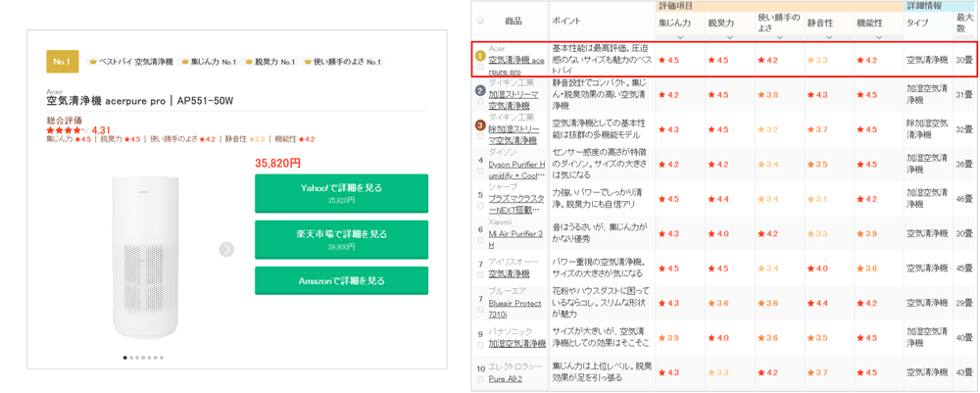Check the Dyson Purifier row checkbox
The image size is (980, 393).
click(480, 171)
